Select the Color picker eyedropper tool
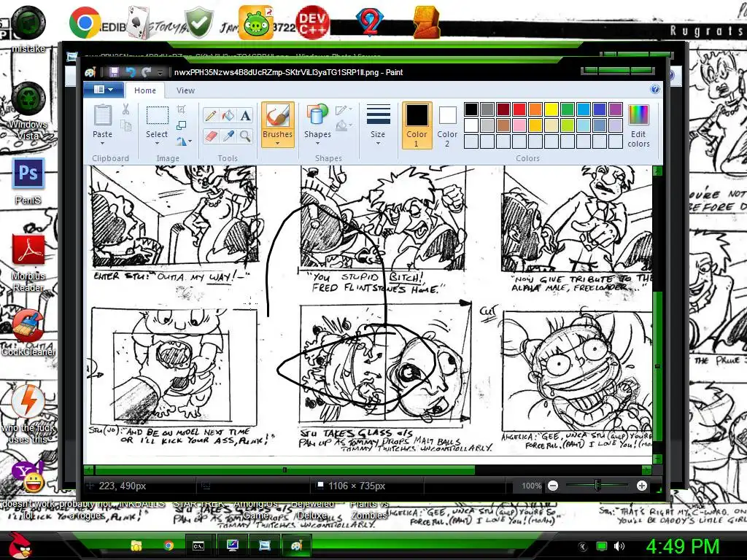Image resolution: width=747 pixels, height=560 pixels. click(x=228, y=136)
